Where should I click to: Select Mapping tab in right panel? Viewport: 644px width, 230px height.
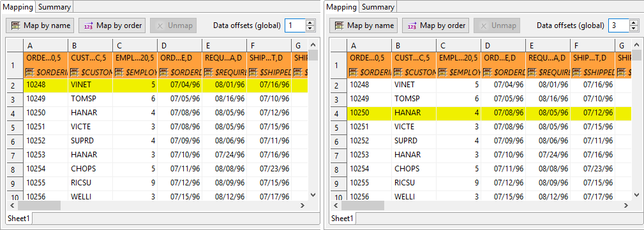(341, 6)
